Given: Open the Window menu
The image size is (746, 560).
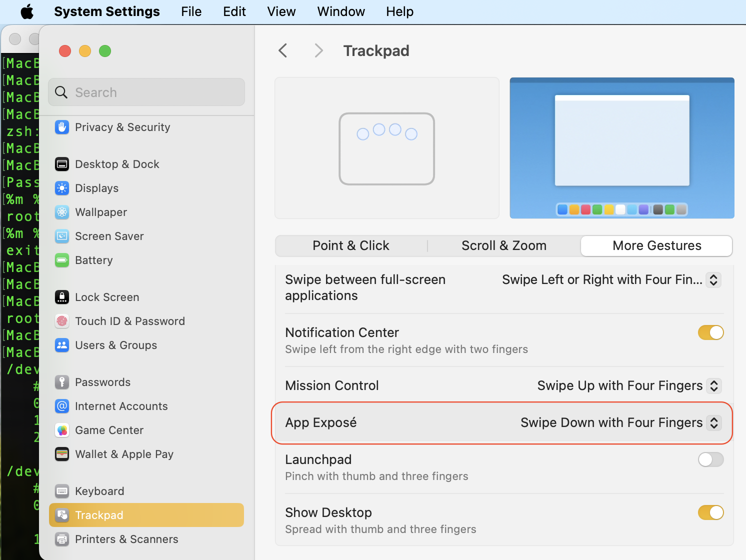Looking at the screenshot, I should pos(341,11).
